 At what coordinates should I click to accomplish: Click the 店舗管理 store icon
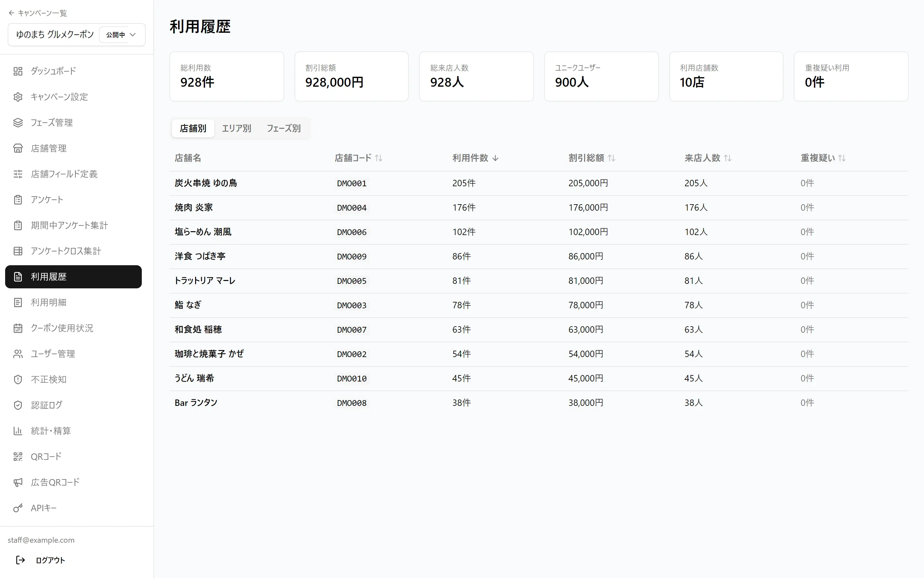[x=18, y=148]
